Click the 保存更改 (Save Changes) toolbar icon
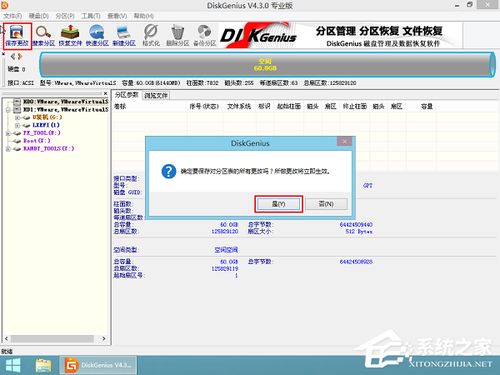 pyautogui.click(x=17, y=36)
